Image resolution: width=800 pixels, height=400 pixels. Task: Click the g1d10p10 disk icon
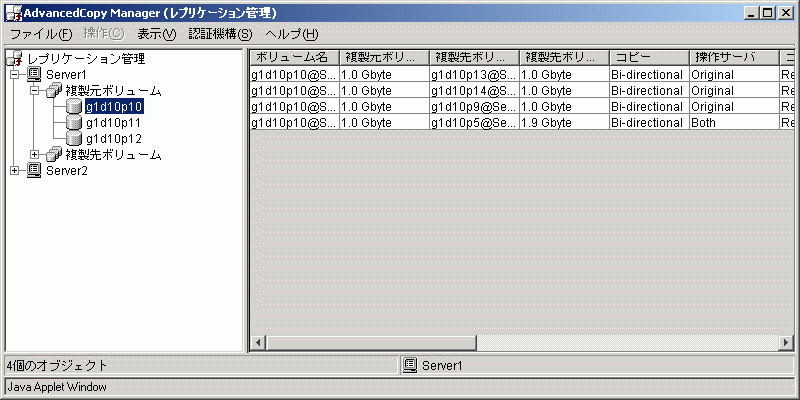point(74,107)
